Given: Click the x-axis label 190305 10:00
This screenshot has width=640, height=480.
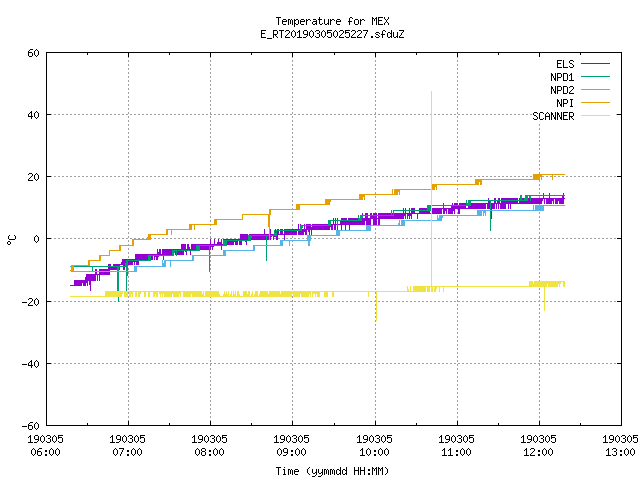Looking at the screenshot, I should (374, 446).
